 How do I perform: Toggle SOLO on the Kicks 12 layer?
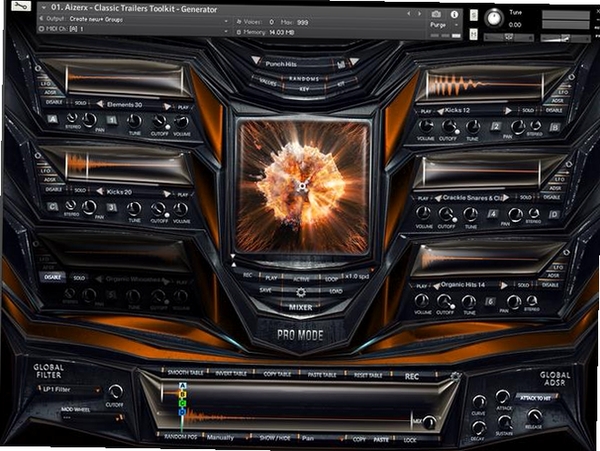coord(528,110)
